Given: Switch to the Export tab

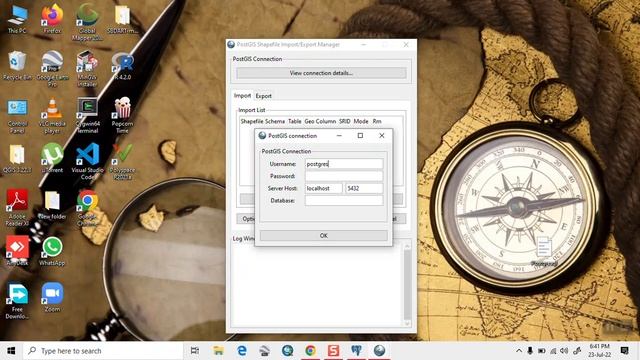Looking at the screenshot, I should click(263, 96).
